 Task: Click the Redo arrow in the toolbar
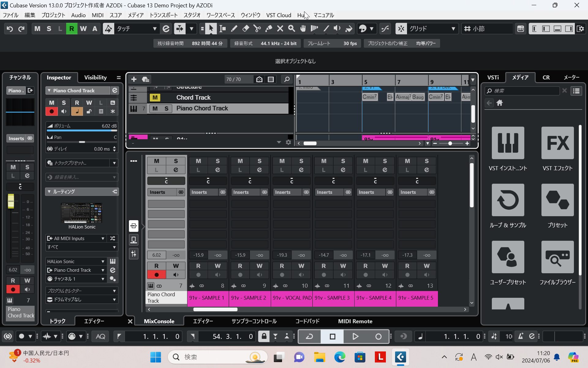(21, 29)
